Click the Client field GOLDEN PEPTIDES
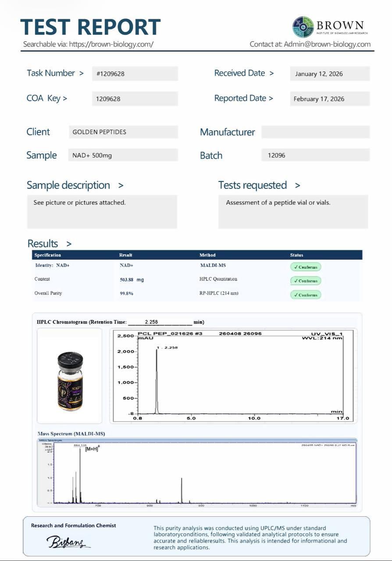392x561 pixels. pos(123,132)
